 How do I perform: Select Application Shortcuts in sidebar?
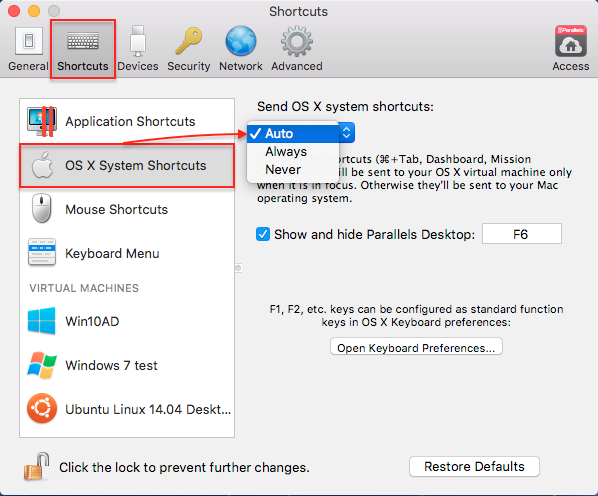(127, 121)
